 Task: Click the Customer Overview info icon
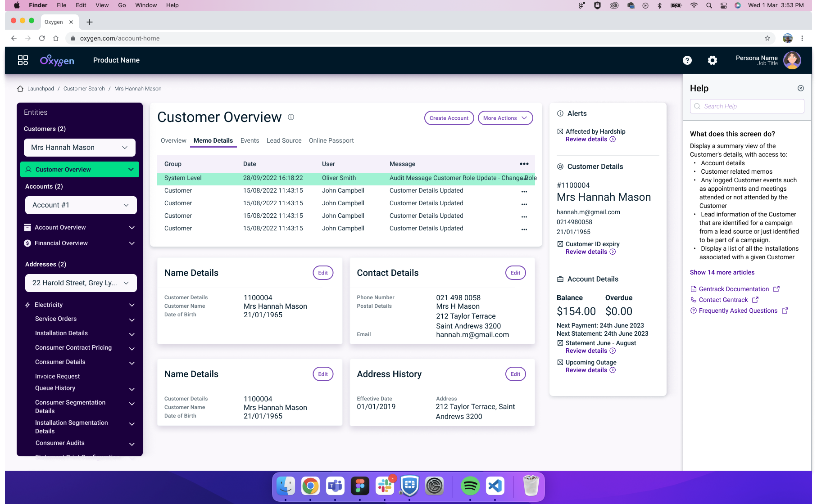(291, 117)
